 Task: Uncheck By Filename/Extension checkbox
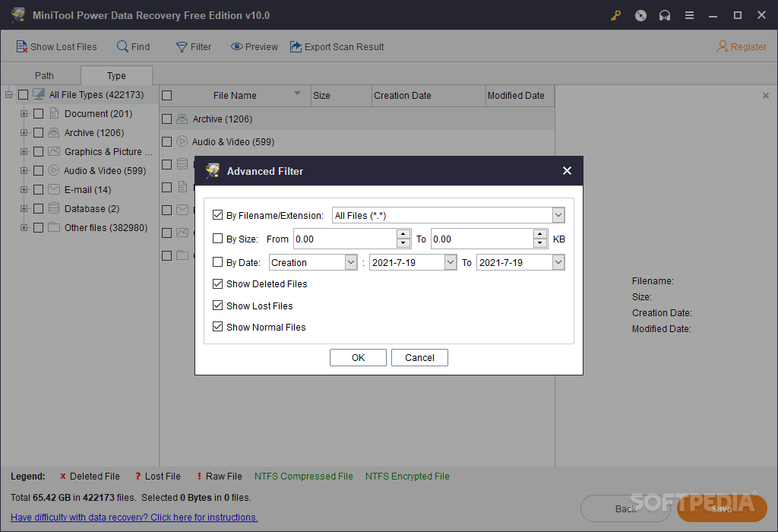(x=217, y=215)
